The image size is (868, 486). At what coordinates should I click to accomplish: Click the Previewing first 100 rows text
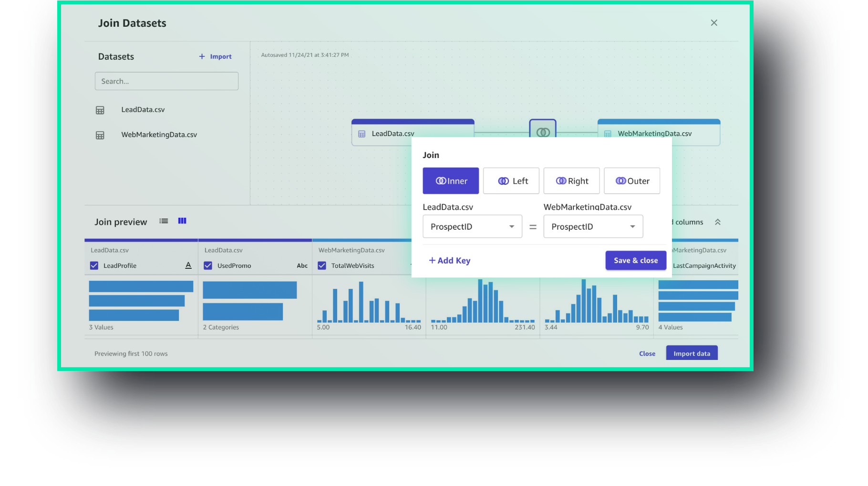tap(131, 354)
